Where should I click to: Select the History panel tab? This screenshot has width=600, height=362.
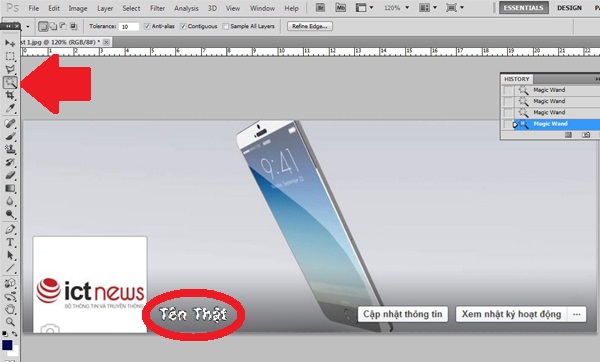517,79
